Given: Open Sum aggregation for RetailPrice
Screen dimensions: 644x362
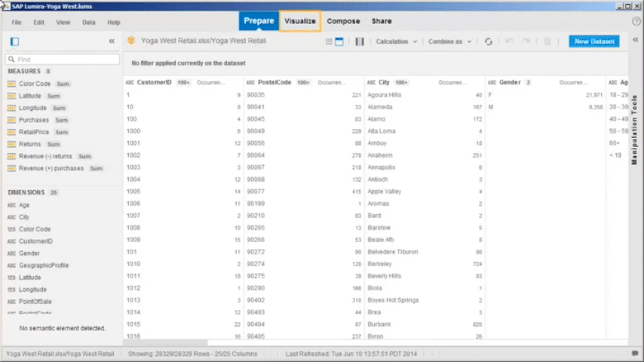Looking at the screenshot, I should point(62,132).
